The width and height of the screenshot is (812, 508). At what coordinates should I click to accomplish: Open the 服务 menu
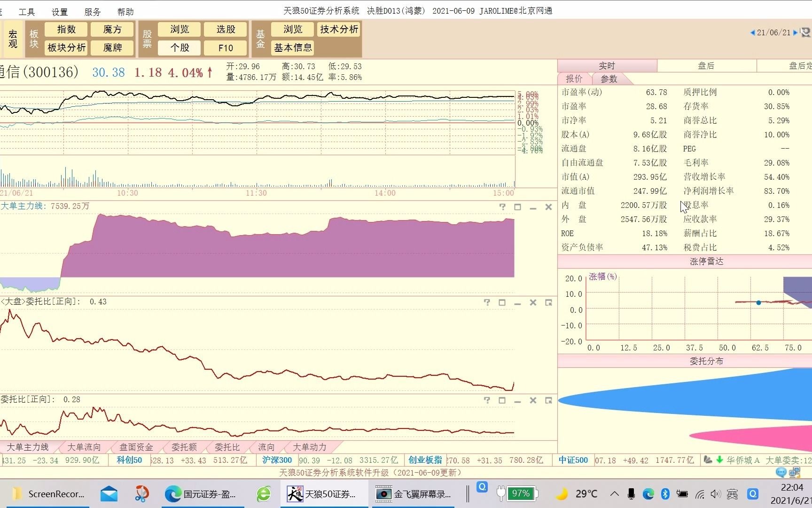click(93, 12)
